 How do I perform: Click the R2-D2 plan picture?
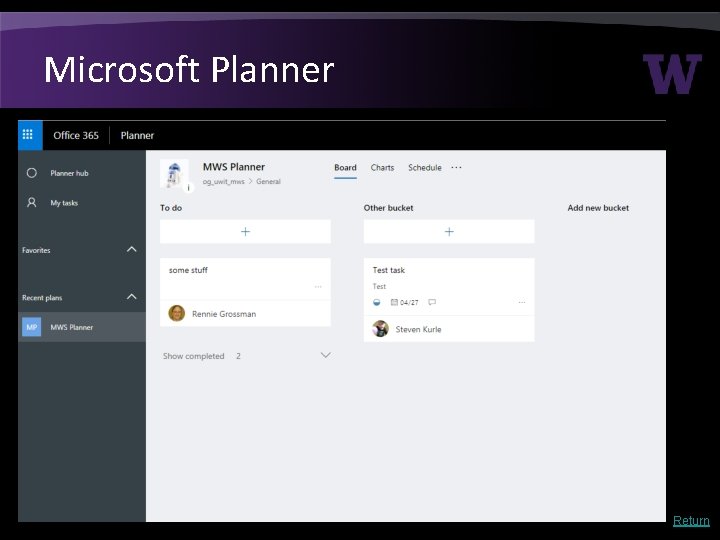174,174
